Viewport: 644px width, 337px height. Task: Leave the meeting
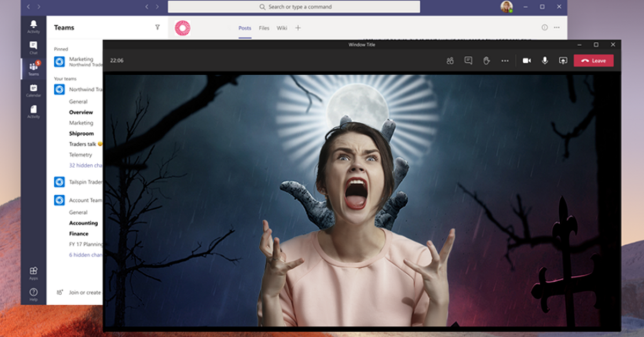pos(593,61)
